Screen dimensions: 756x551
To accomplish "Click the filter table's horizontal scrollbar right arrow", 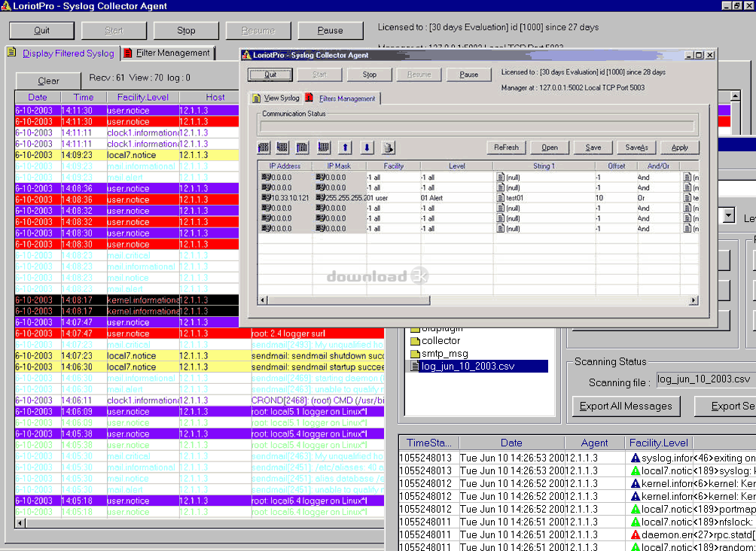I will click(694, 300).
